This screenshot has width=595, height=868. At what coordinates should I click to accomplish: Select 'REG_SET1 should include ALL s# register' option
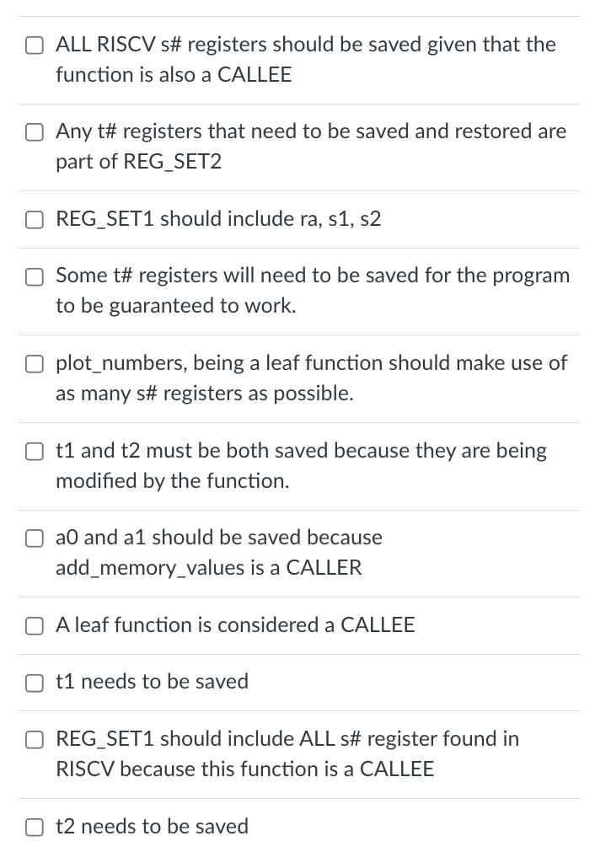point(35,740)
